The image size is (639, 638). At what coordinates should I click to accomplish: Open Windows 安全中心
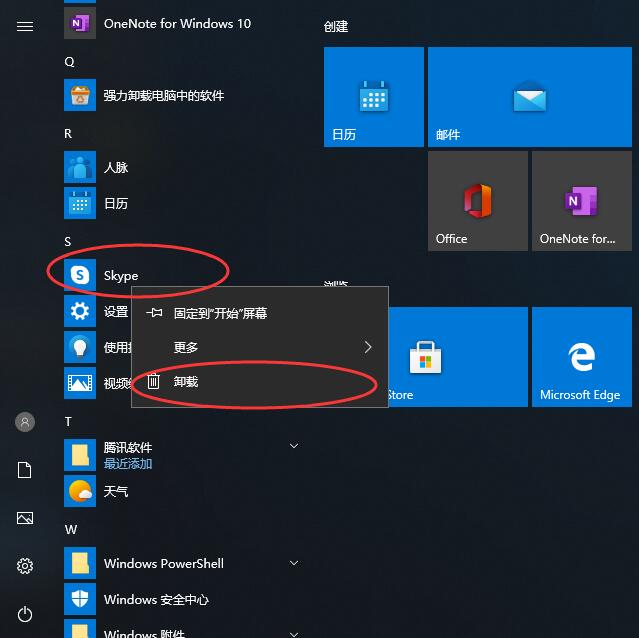point(182,599)
